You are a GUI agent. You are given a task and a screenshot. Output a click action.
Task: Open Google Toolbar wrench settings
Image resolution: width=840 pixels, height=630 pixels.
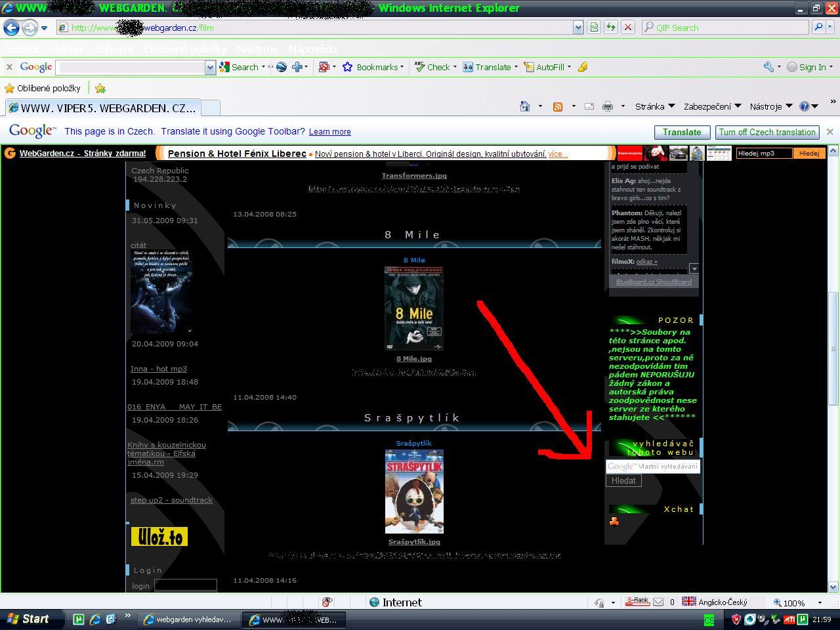coord(768,67)
